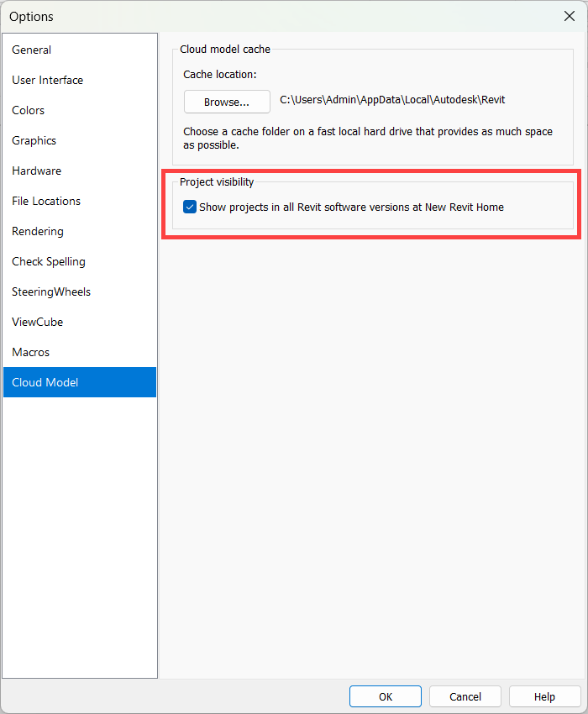Open ViewCube options
This screenshot has height=714, width=588.
coord(80,322)
